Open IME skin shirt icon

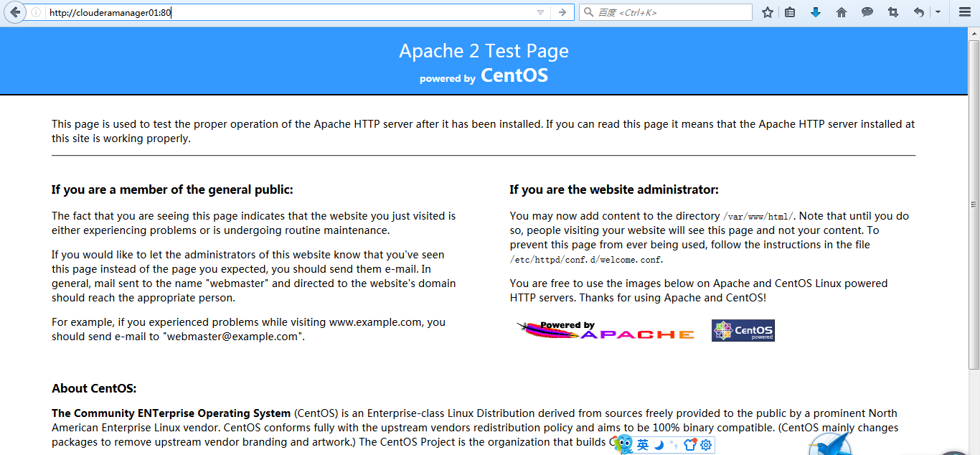[x=690, y=445]
